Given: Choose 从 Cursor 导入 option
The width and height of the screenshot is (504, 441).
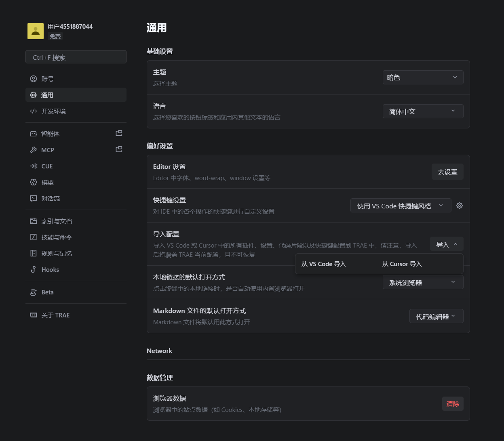Looking at the screenshot, I should click(402, 264).
